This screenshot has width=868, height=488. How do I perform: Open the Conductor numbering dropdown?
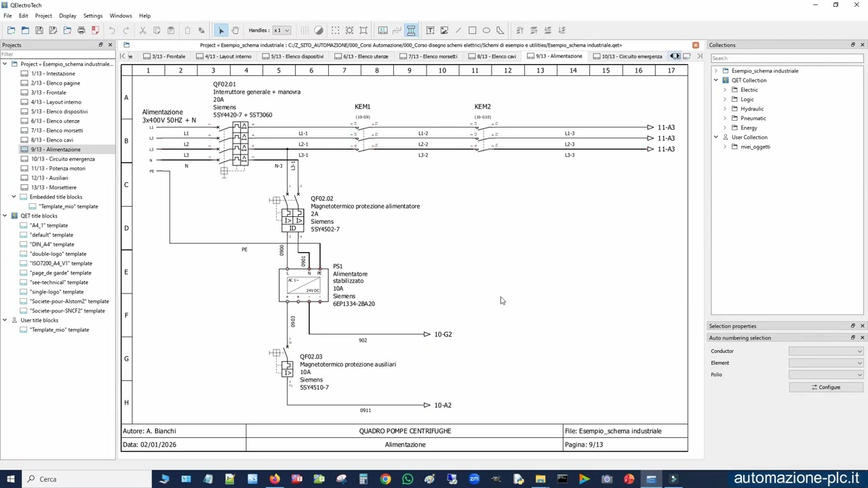(826, 351)
